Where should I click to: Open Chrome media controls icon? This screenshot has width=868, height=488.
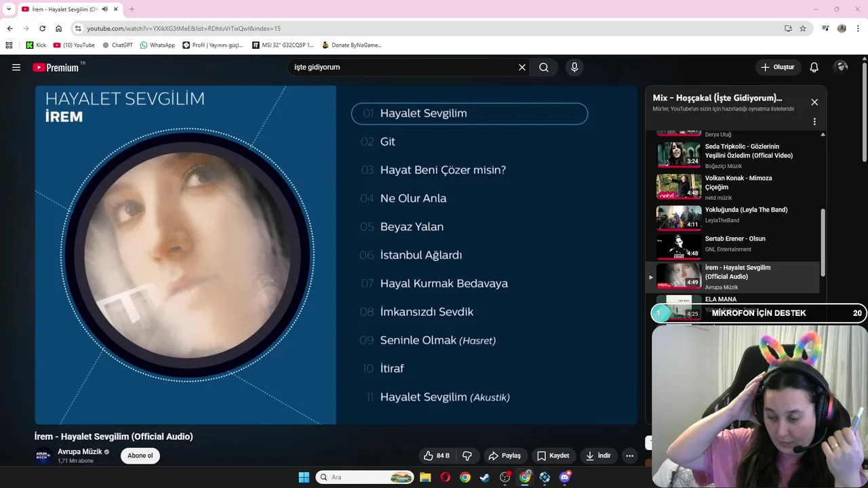(825, 28)
